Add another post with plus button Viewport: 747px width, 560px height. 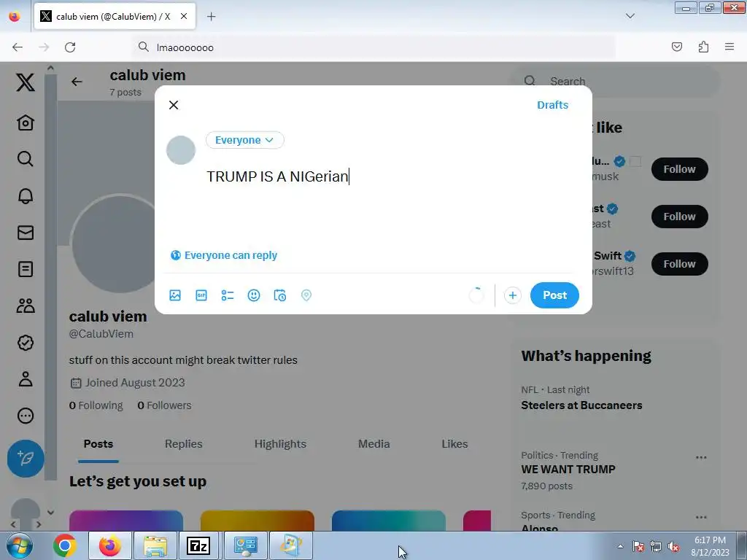(x=513, y=295)
